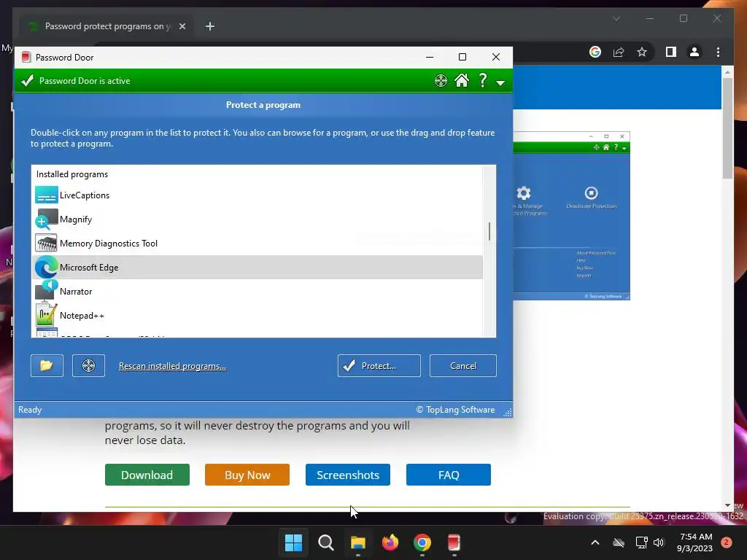Image resolution: width=747 pixels, height=560 pixels.
Task: Select LiveCaptions in the program list
Action: 258,195
